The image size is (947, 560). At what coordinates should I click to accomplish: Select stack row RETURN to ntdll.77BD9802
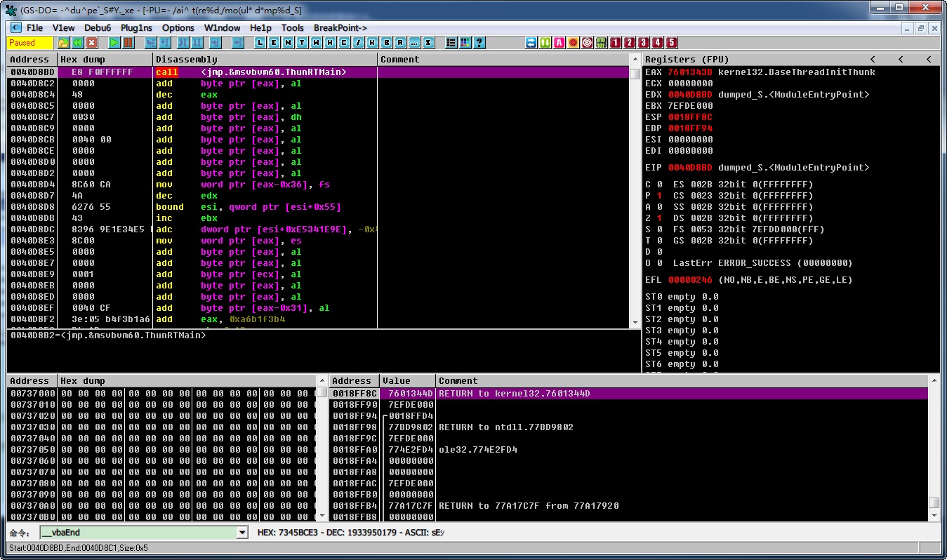628,427
